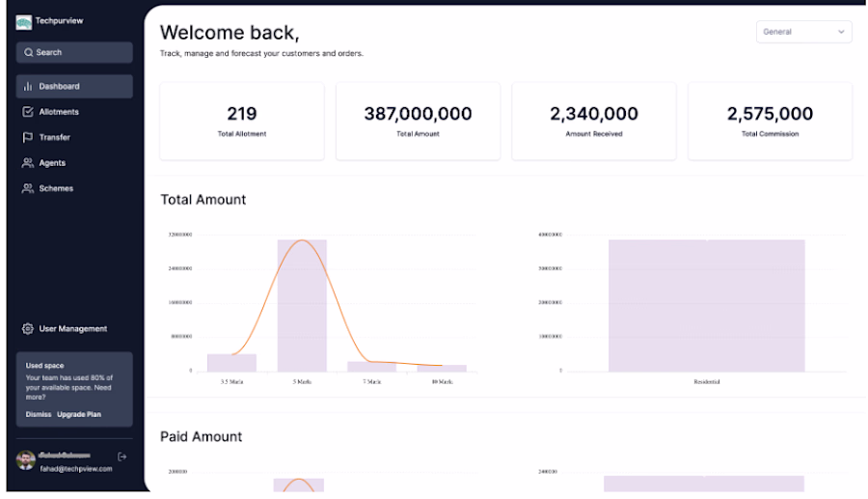Click the logout icon beside user profile
This screenshot has height=499, width=868.
[122, 457]
